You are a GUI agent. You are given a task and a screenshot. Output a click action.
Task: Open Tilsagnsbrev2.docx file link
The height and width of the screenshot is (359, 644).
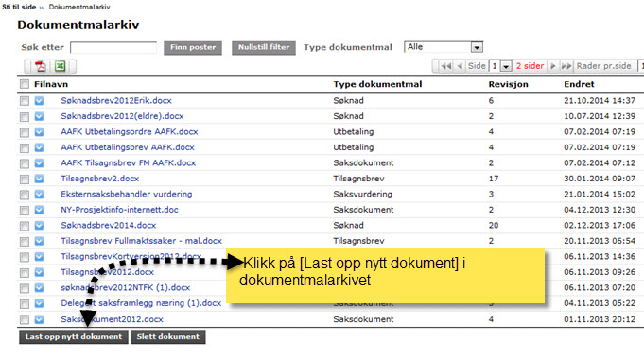tap(100, 179)
